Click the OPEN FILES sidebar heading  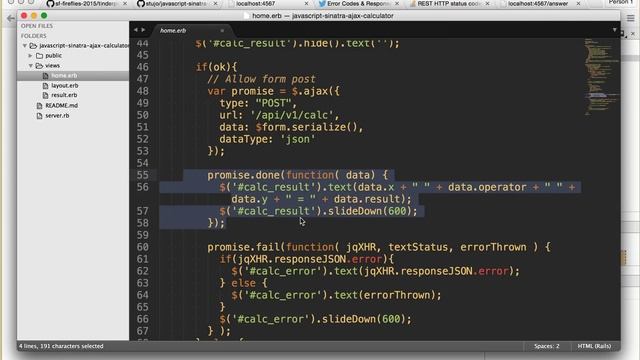coord(37,26)
